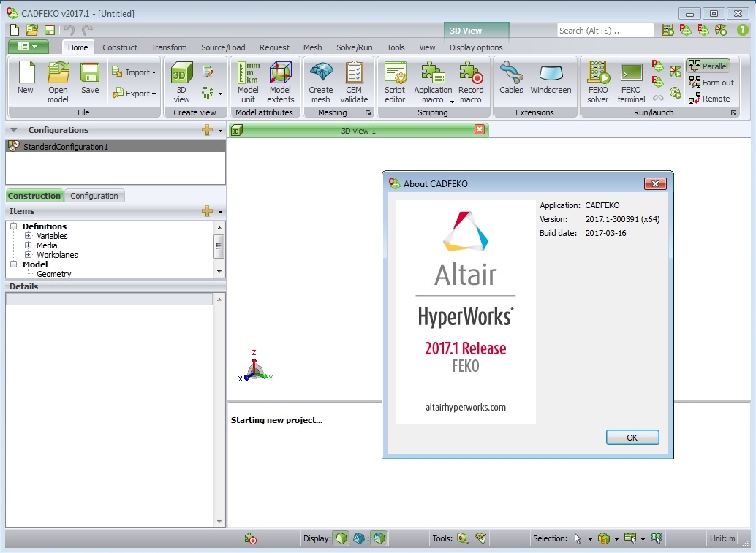Toggle the Parallel run option
Viewport: 756px width, 553px height.
[708, 66]
